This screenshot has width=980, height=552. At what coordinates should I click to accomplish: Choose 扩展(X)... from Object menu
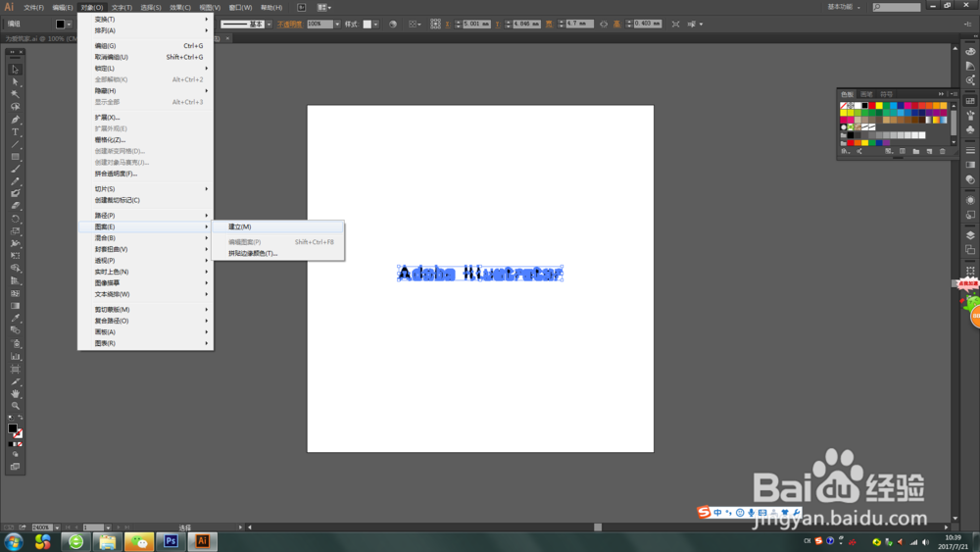tap(146, 118)
